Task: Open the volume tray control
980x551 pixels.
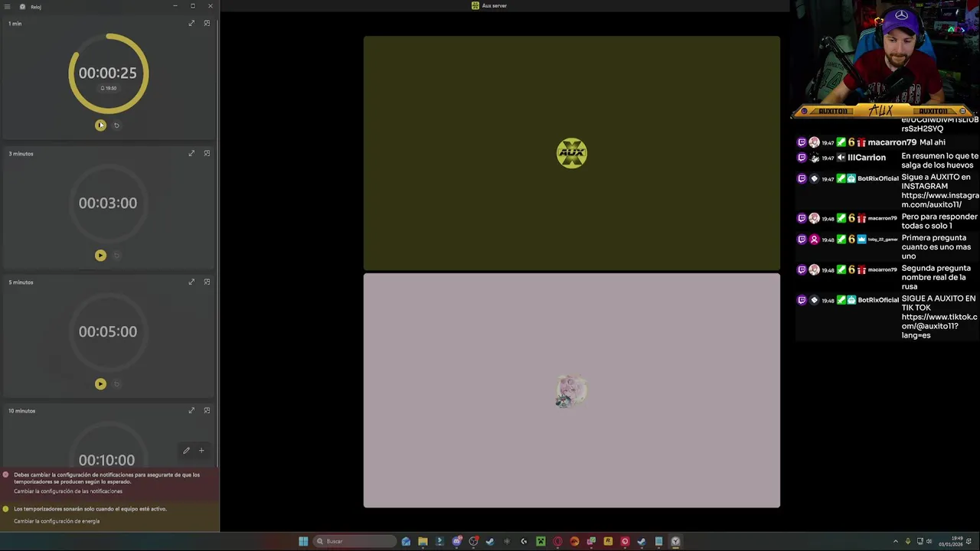Action: click(929, 541)
